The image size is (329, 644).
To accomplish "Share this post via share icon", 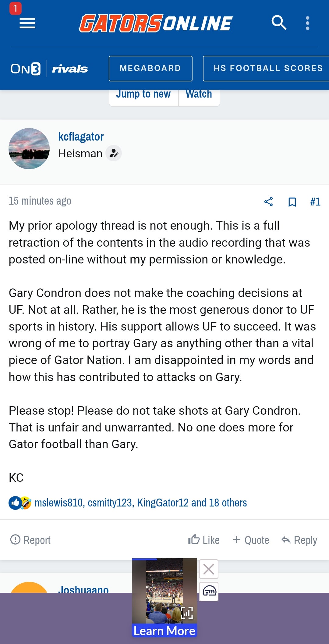I will point(268,202).
